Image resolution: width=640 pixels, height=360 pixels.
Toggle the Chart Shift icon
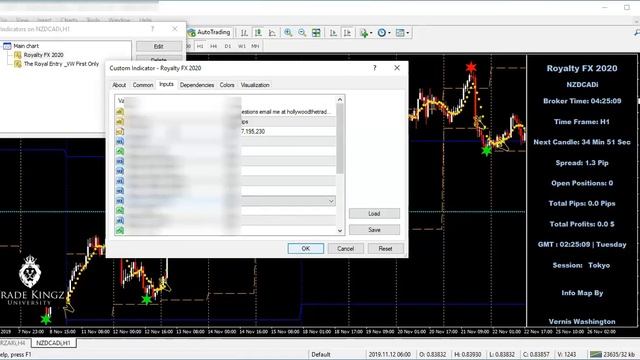(x=347, y=33)
